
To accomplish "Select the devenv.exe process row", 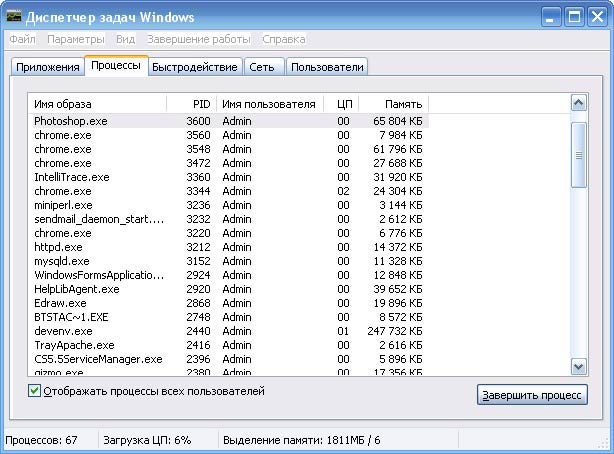I will [63, 331].
